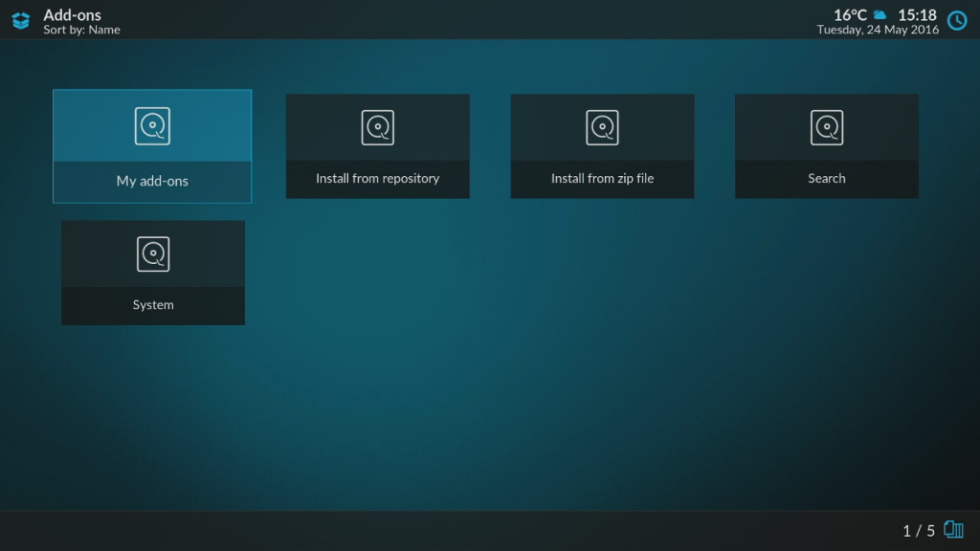This screenshot has height=551, width=980.
Task: Click the disk icon above Search
Action: click(x=827, y=127)
